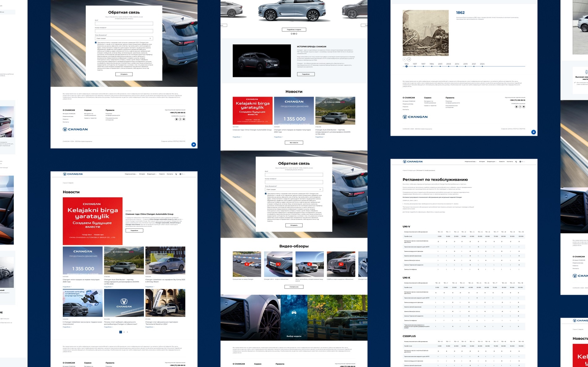Open the Sky Camp 2025 news thumbnail
Screen dimensions: 588x367
165,260
